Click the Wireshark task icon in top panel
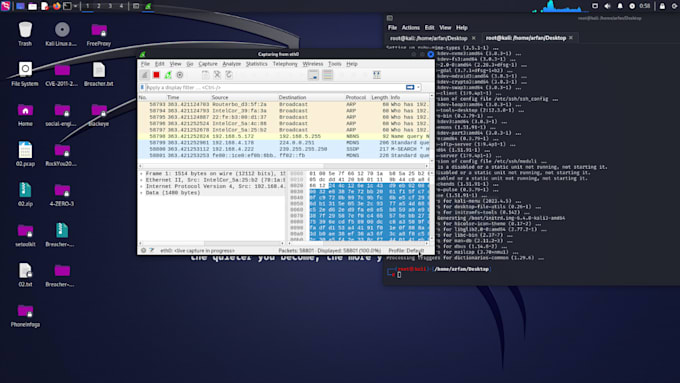Screen dimensions: 680x383 tap(148, 6)
